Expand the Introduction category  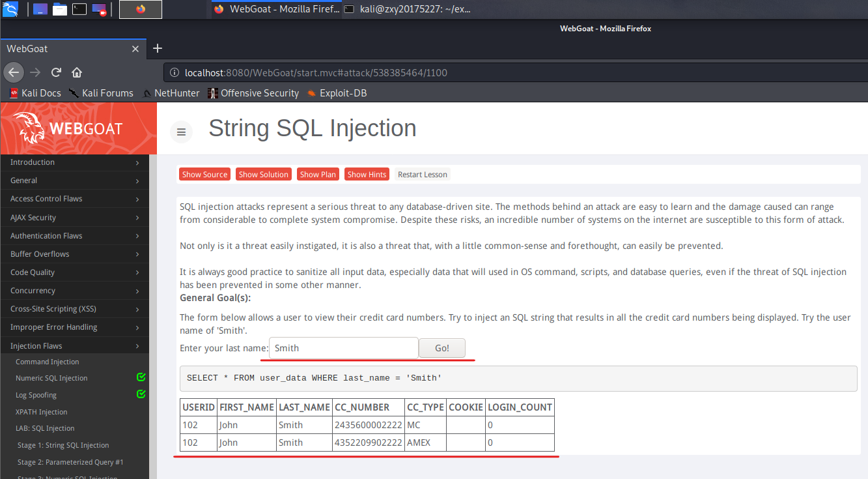point(74,162)
